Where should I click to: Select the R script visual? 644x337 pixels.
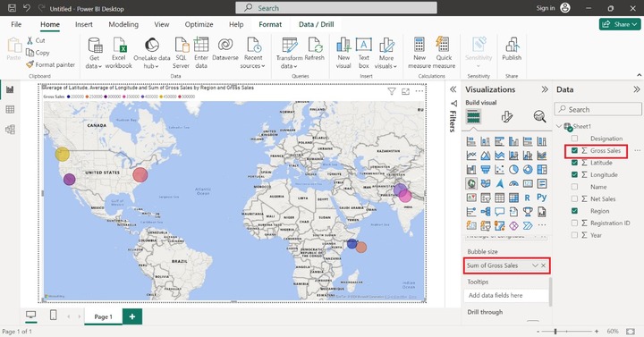(x=528, y=198)
